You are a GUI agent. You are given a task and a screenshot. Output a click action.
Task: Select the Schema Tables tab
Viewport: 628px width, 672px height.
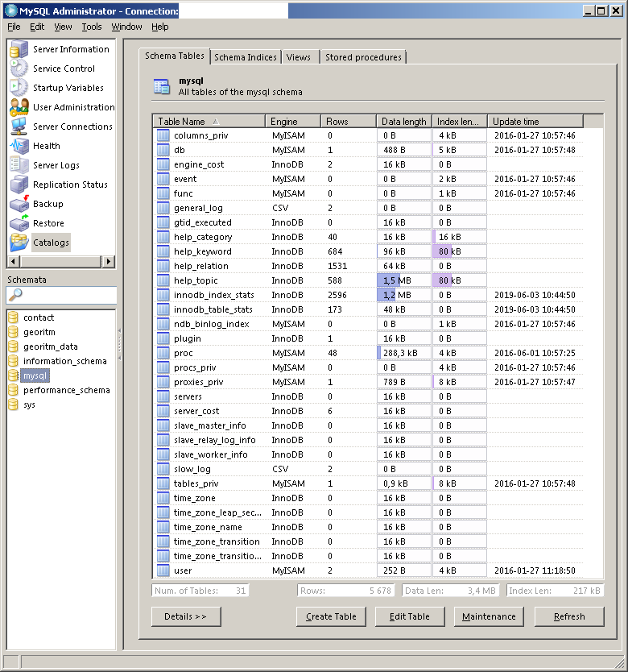tap(175, 56)
